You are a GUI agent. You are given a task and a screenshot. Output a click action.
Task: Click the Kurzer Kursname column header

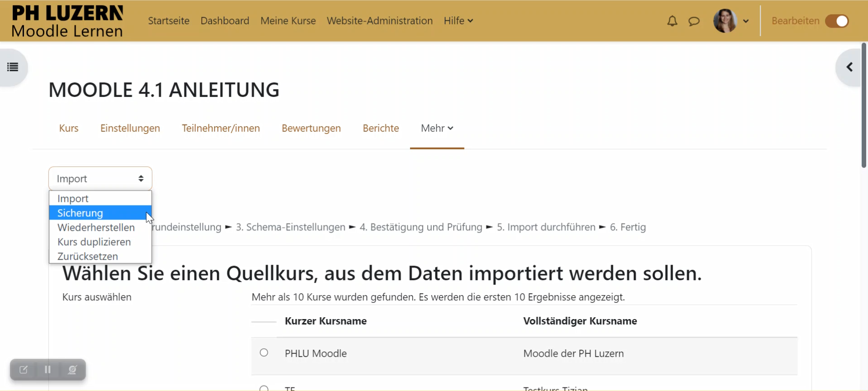click(326, 321)
